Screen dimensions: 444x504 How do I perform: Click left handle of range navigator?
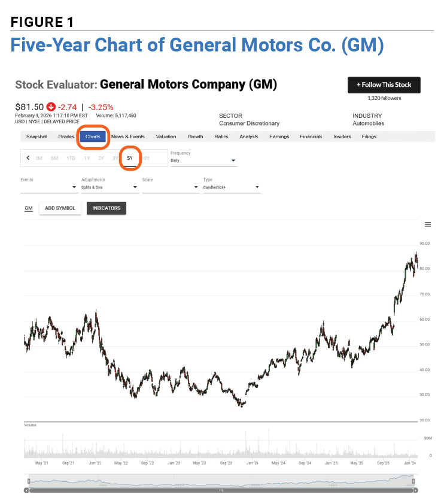(x=29, y=481)
